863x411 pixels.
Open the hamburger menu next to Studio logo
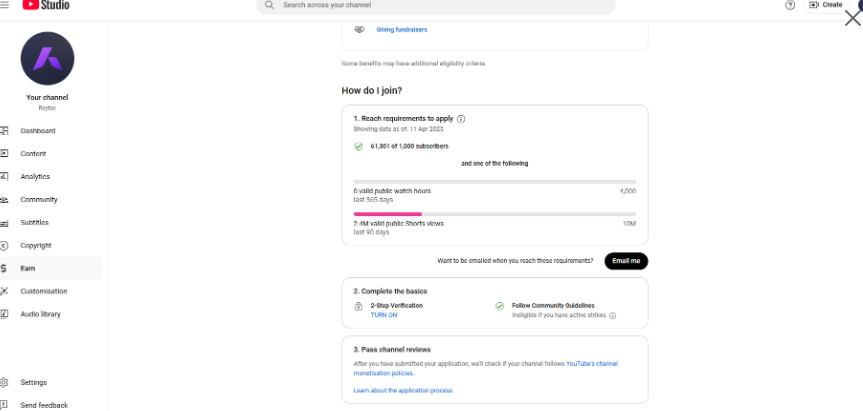point(4,5)
